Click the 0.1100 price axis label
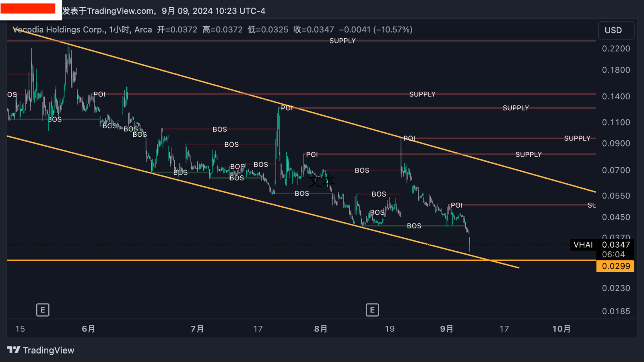The image size is (644, 362). pos(616,122)
